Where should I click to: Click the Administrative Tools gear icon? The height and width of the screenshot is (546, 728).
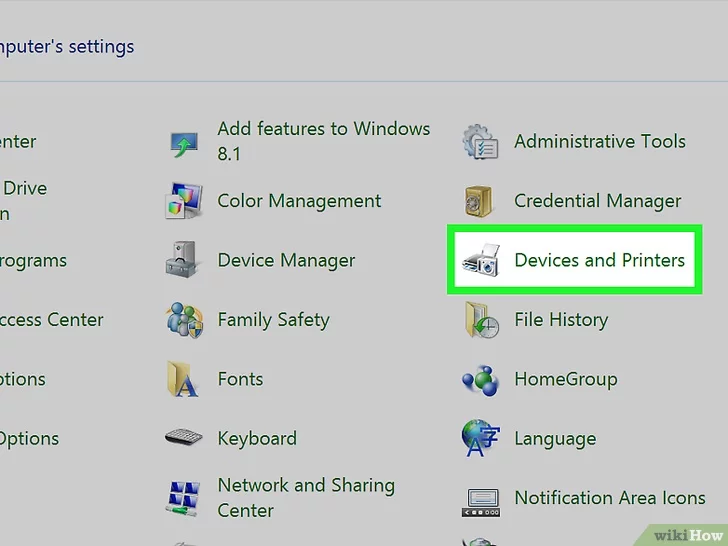[480, 143]
